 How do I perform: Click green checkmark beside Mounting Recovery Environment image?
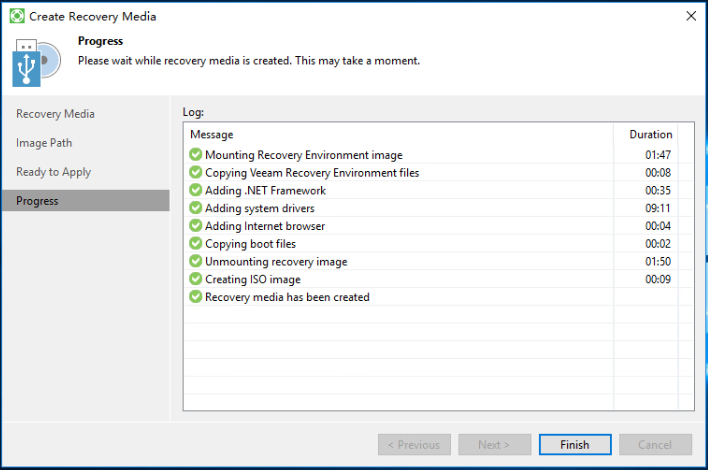coord(196,154)
